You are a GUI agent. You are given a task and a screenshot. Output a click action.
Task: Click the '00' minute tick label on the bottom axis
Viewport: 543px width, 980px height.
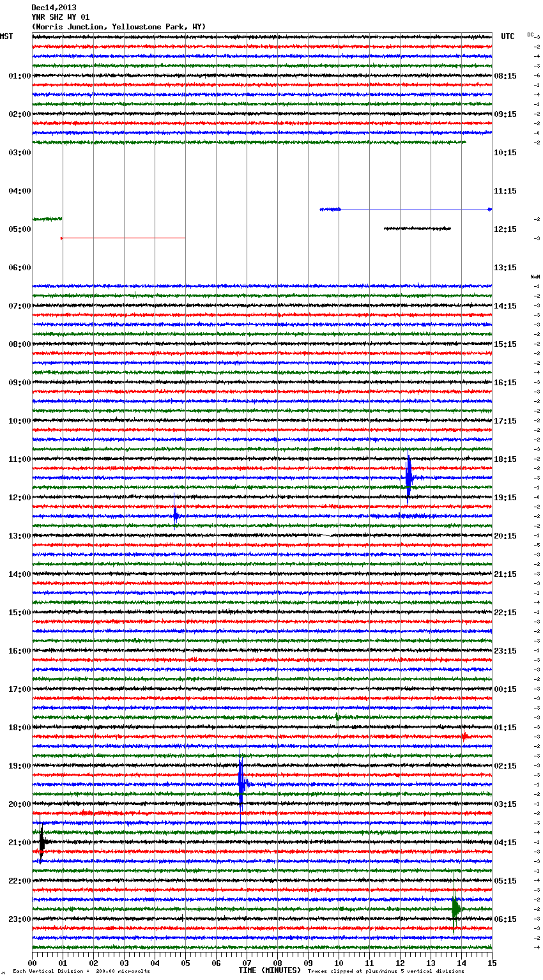click(x=32, y=963)
